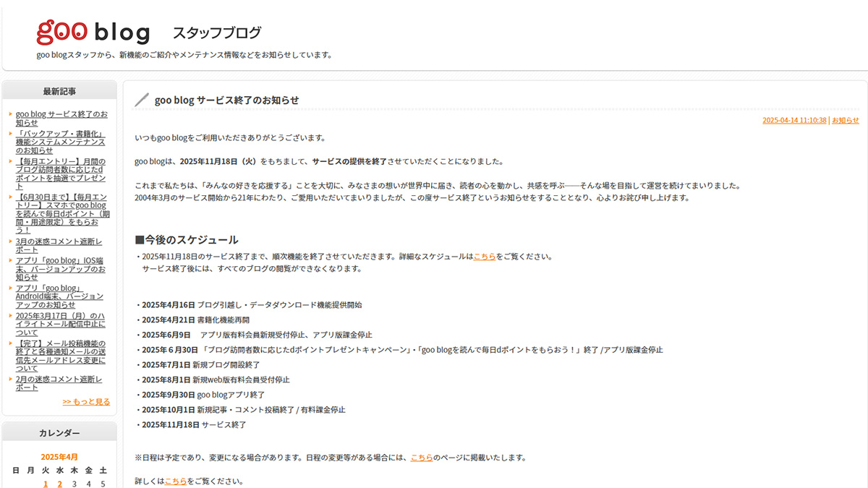Open 「バックアップ・書籍化」機能システムメンテナンス article

(x=60, y=142)
